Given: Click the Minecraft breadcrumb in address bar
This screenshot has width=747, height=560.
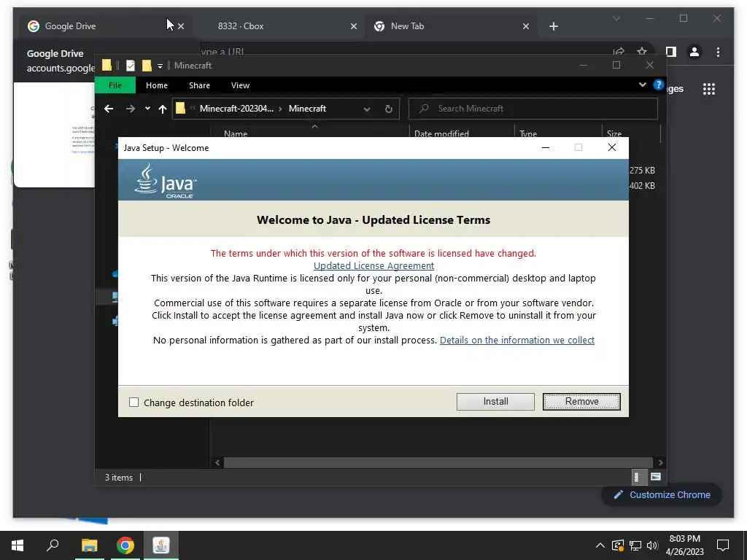Looking at the screenshot, I should pos(307,109).
